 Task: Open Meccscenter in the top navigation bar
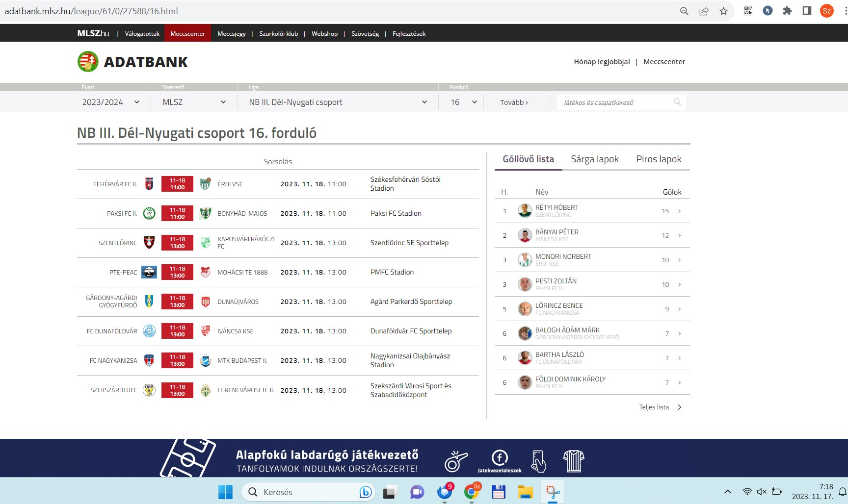click(187, 33)
